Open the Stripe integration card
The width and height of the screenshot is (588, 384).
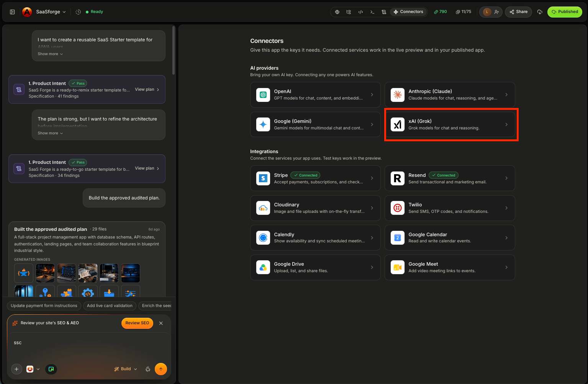click(315, 178)
